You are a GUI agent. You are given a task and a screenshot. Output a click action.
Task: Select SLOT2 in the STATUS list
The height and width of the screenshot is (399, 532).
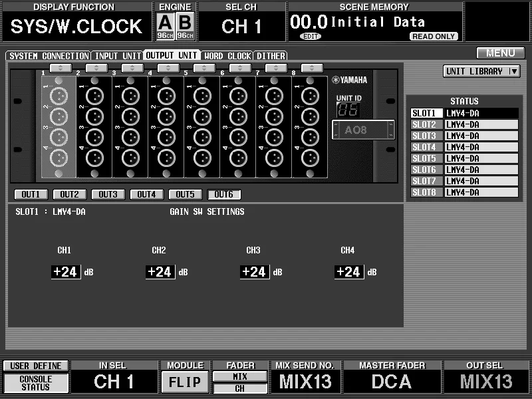click(464, 124)
